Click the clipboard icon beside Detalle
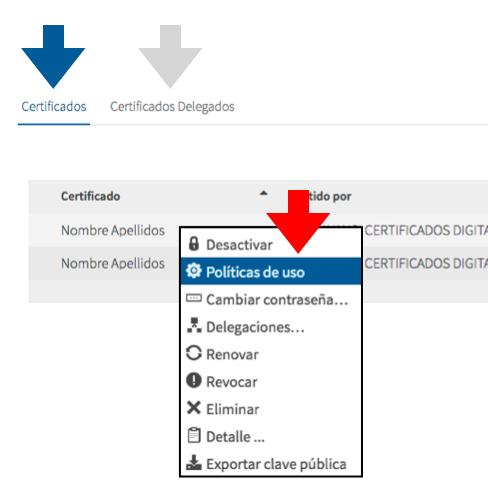The image size is (488, 498). coord(194,435)
